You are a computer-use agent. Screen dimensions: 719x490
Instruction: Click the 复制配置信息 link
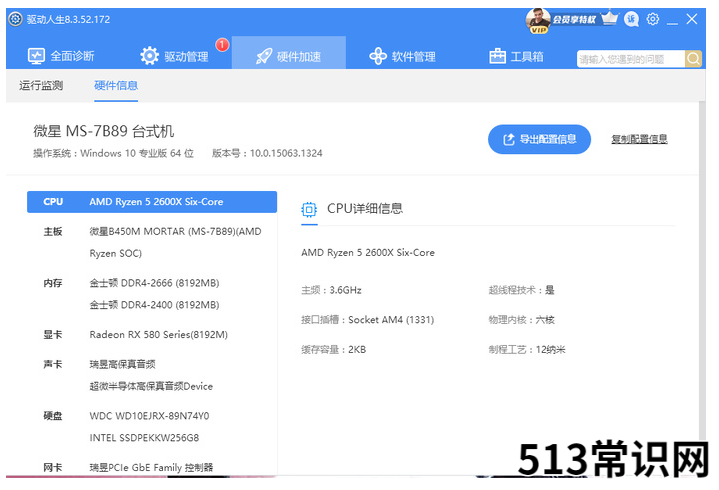(639, 139)
